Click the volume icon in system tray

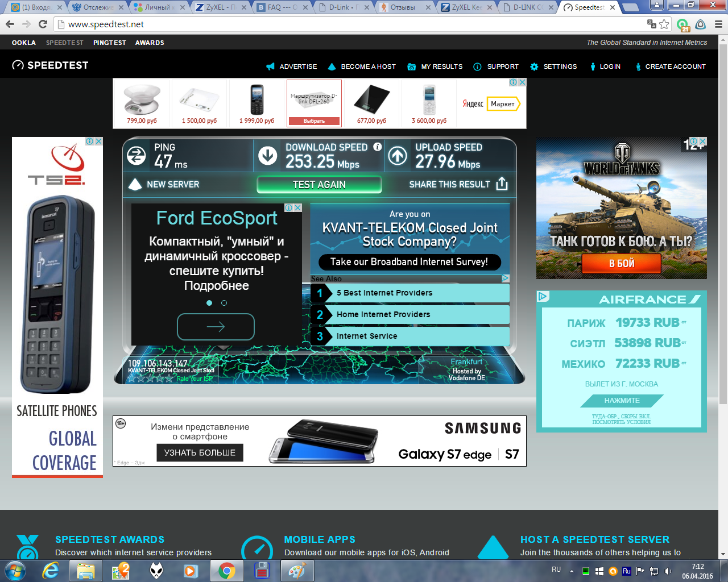tap(668, 571)
